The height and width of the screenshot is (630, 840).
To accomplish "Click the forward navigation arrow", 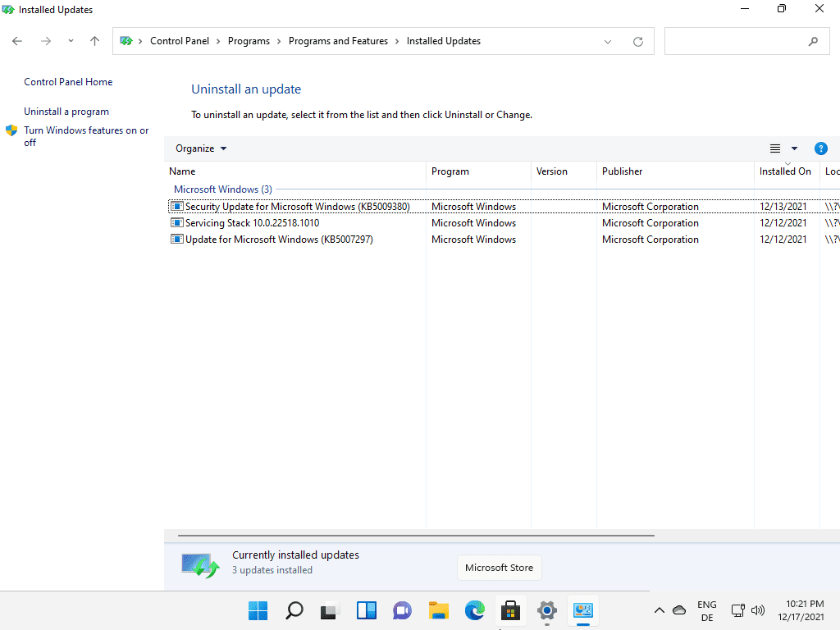I will [46, 40].
